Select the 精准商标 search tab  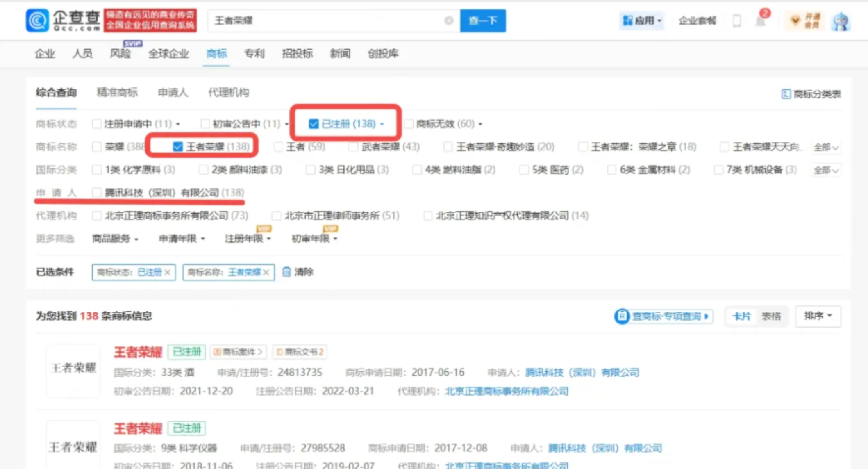[x=117, y=93]
